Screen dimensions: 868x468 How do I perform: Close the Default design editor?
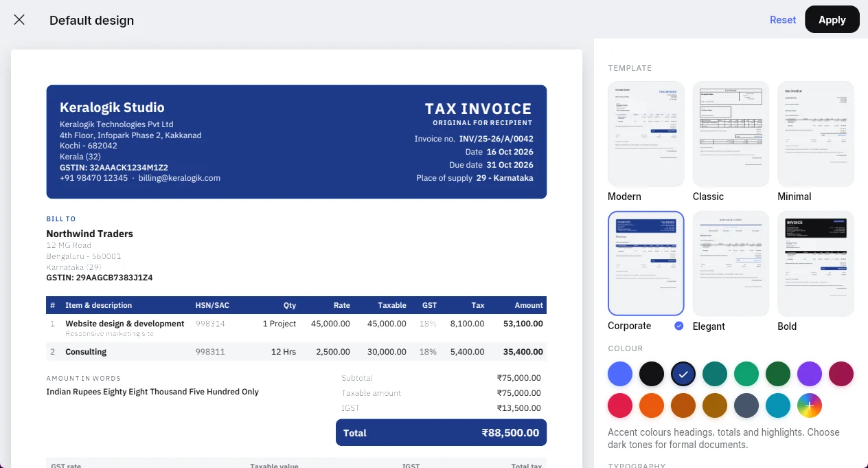(19, 20)
